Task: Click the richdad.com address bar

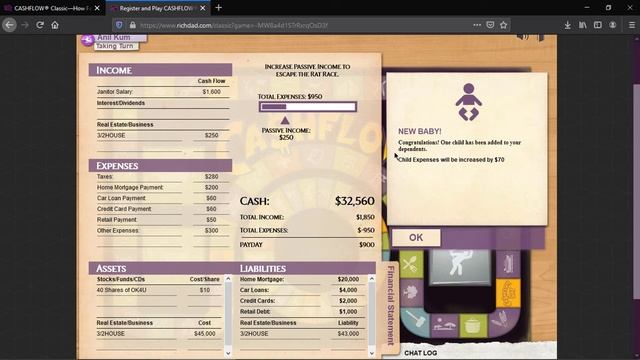Action: click(x=302, y=25)
